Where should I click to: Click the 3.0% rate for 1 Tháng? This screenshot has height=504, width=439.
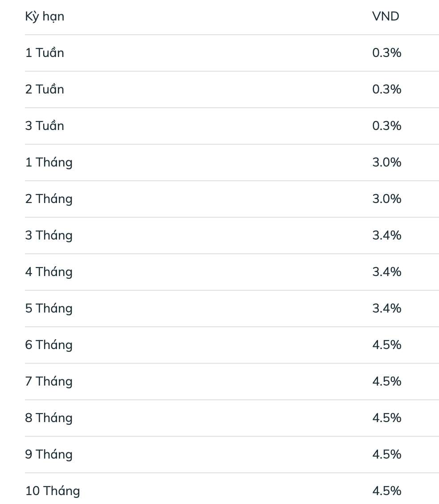(386, 163)
